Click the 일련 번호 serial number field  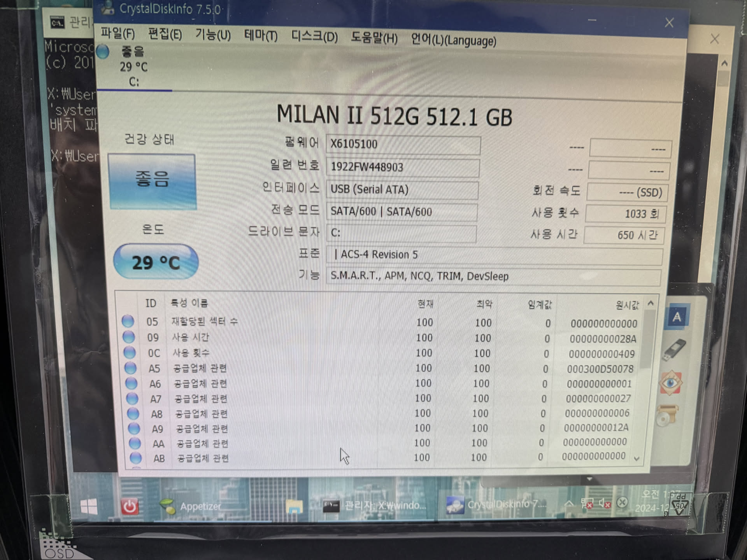(x=403, y=167)
